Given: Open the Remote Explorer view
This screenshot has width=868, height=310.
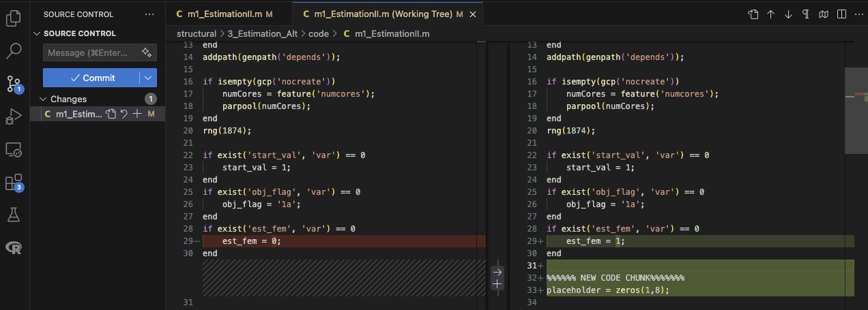Looking at the screenshot, I should coord(14,149).
